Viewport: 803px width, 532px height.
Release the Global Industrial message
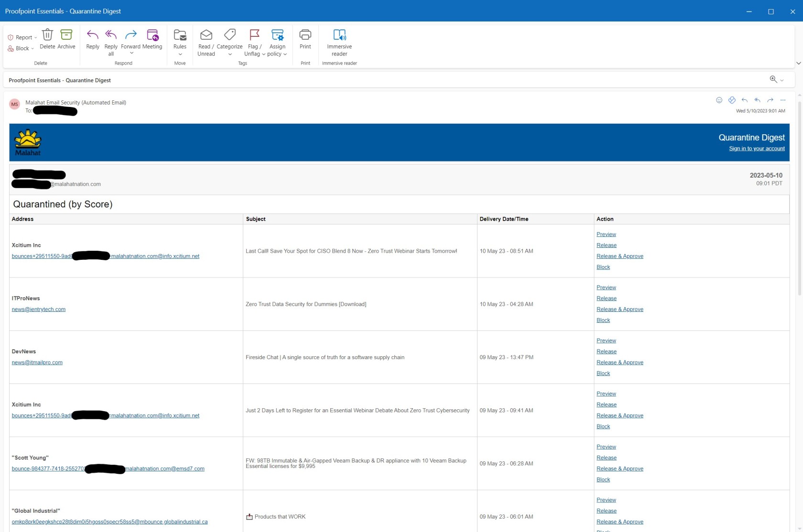(x=607, y=511)
